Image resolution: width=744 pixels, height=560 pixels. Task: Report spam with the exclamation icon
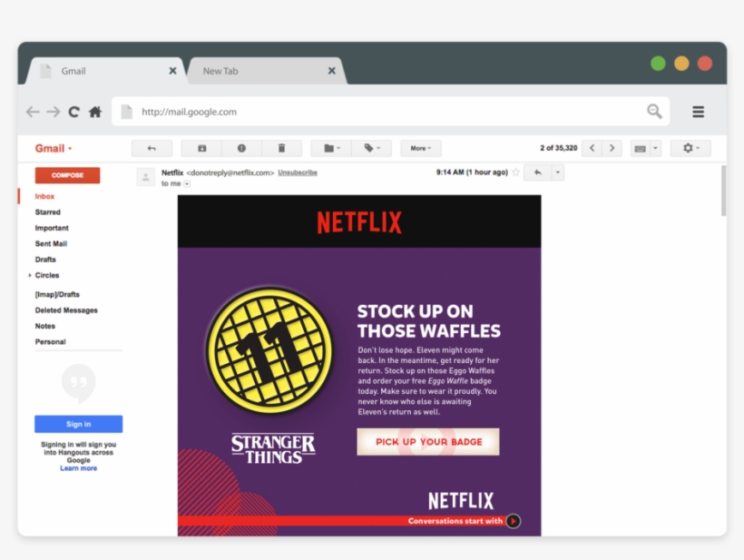pyautogui.click(x=241, y=149)
